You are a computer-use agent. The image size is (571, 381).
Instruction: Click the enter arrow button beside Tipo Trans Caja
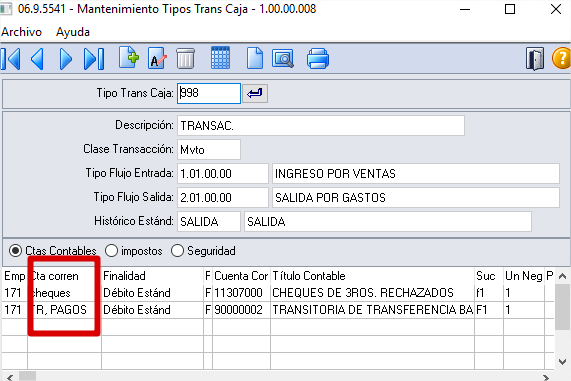point(255,94)
